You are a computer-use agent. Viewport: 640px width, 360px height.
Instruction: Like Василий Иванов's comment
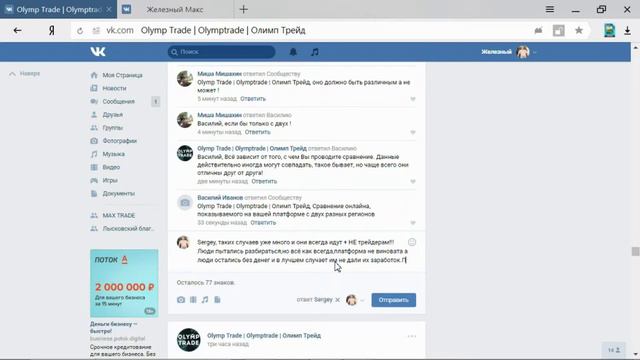pyautogui.click(x=413, y=223)
